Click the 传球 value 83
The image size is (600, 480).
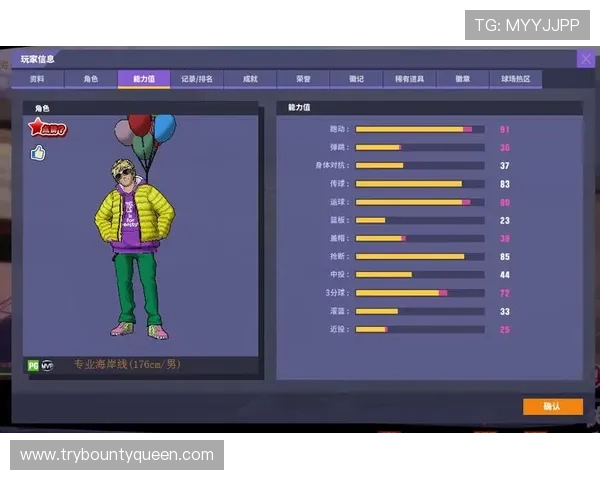pos(505,184)
